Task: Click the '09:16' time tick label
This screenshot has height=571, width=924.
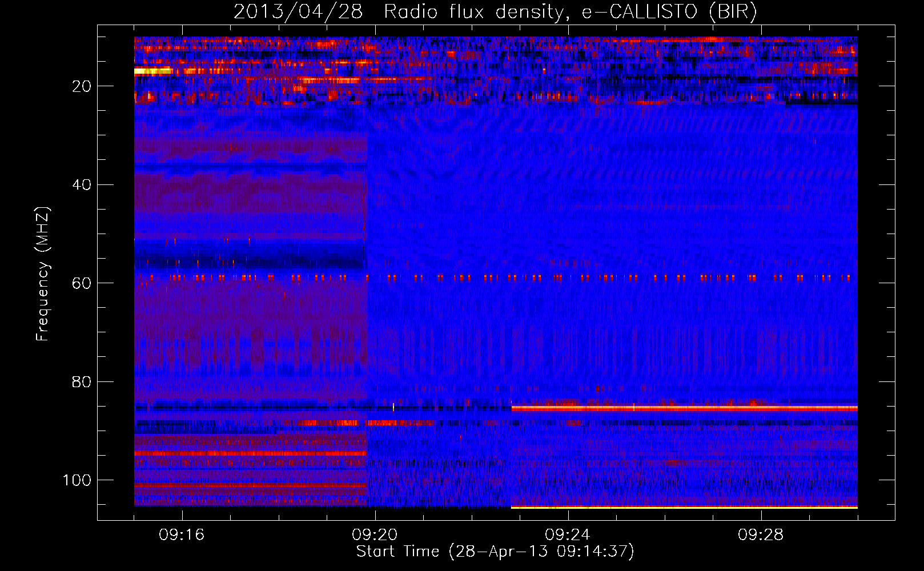Action: point(182,535)
